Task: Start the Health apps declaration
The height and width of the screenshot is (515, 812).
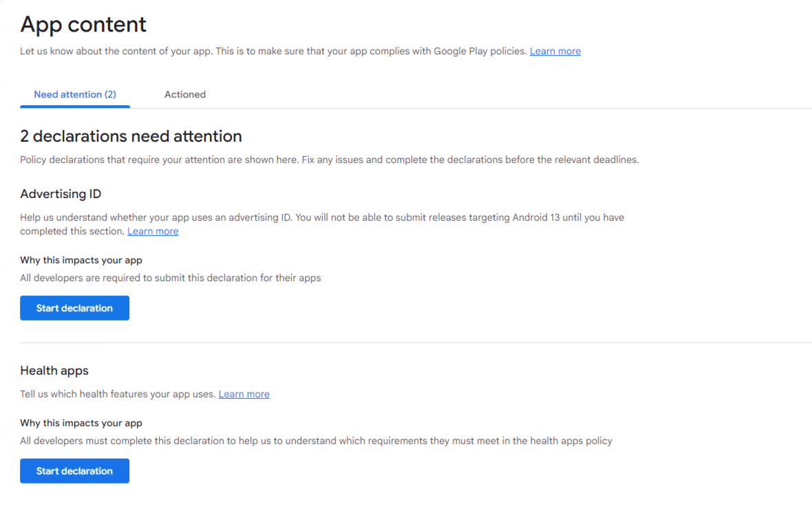Action: tap(74, 471)
